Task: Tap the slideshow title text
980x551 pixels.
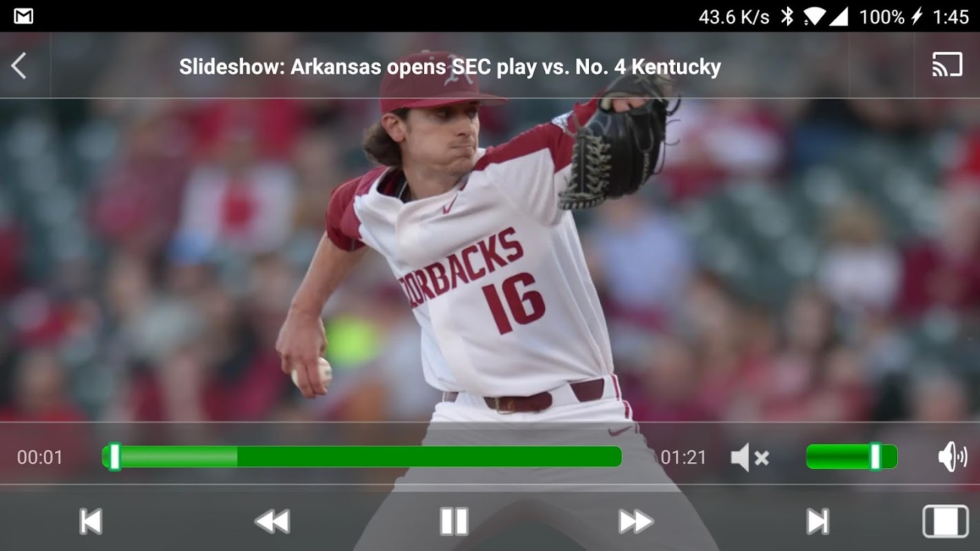Action: tap(450, 67)
